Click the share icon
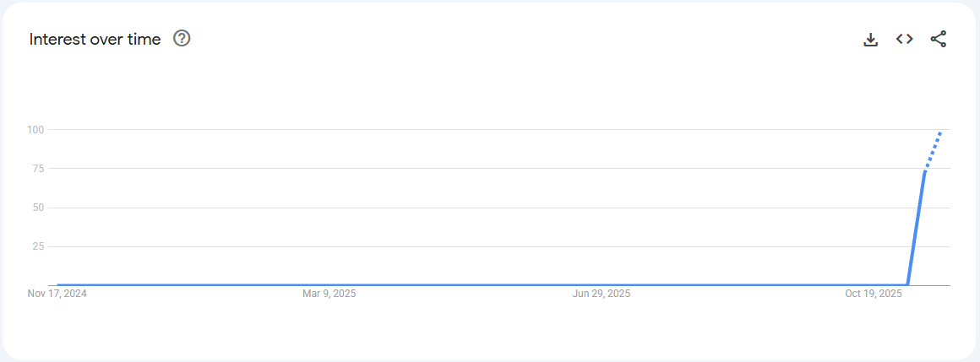 pyautogui.click(x=938, y=39)
